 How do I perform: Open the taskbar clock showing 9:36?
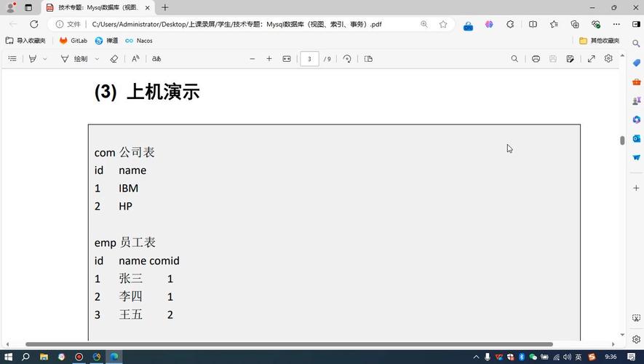(x=611, y=357)
